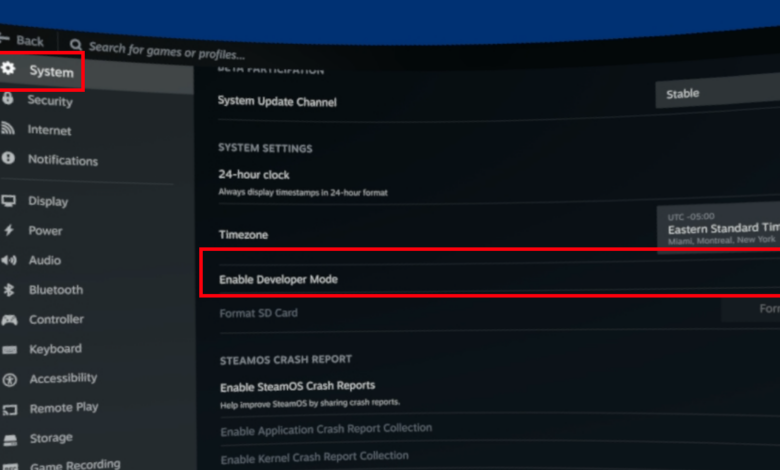Click the Storage drive icon
The image size is (780, 470).
[10, 440]
